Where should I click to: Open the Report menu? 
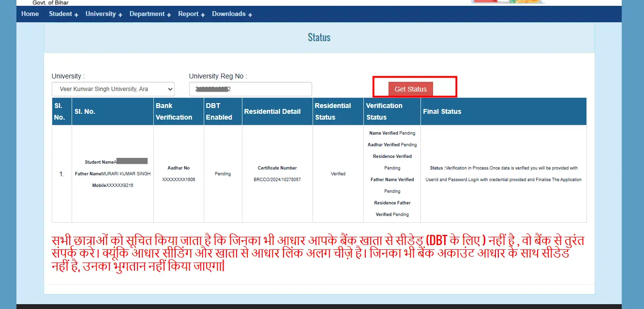click(191, 14)
